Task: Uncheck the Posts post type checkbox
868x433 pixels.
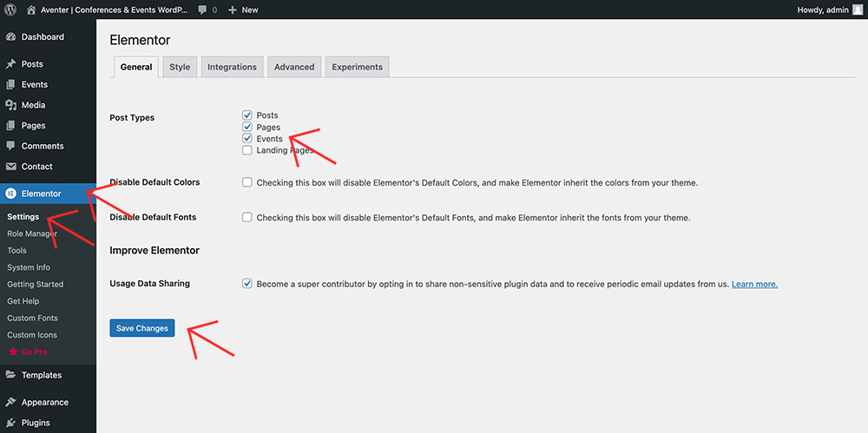Action: click(x=247, y=115)
